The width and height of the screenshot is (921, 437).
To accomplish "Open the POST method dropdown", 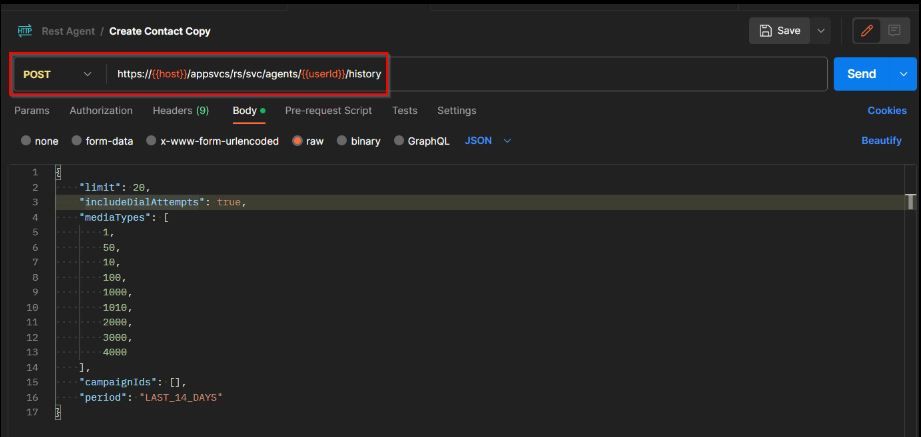I will point(58,74).
